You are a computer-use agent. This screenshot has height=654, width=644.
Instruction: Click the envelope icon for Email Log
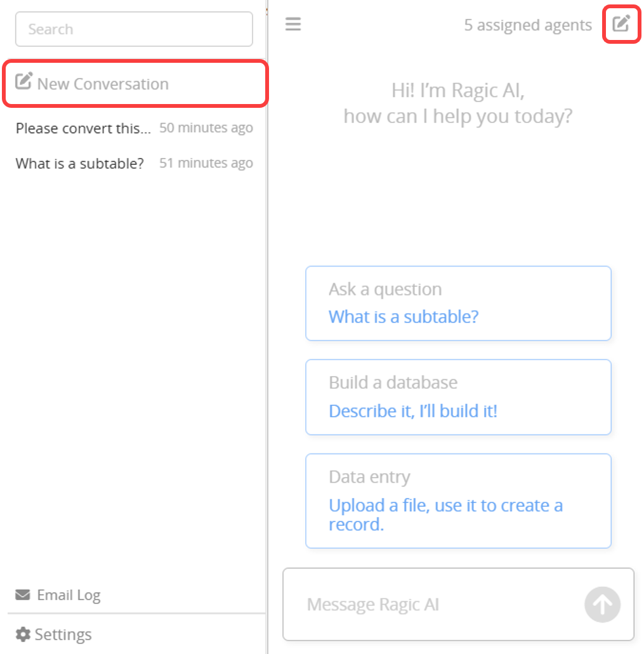(23, 595)
